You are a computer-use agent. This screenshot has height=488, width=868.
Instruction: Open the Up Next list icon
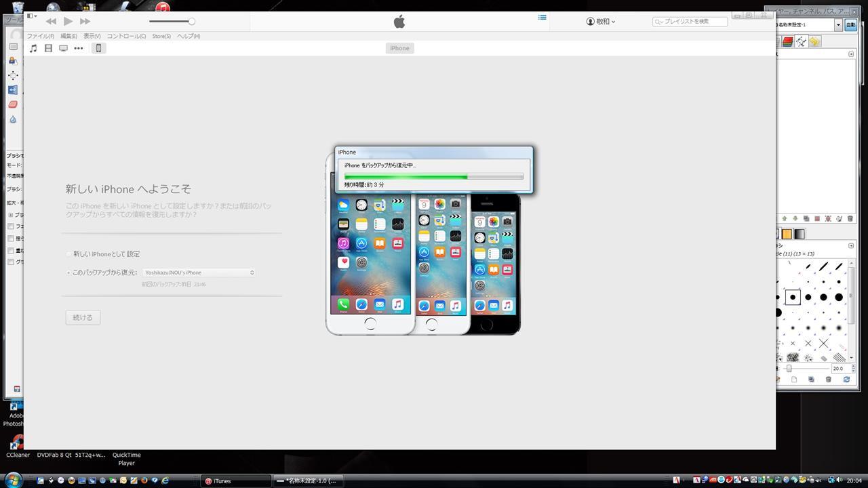click(542, 18)
